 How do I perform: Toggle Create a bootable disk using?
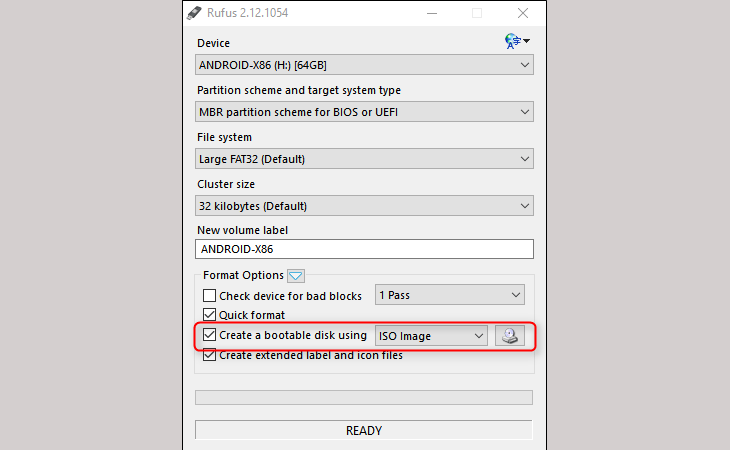210,336
